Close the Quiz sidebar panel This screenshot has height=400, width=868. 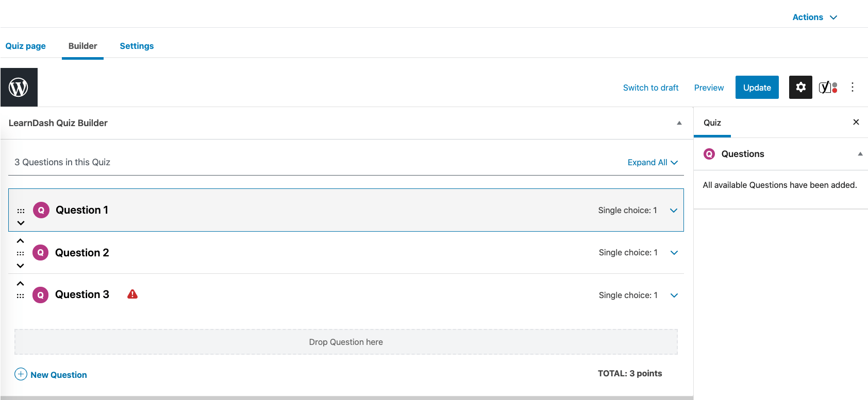click(856, 122)
